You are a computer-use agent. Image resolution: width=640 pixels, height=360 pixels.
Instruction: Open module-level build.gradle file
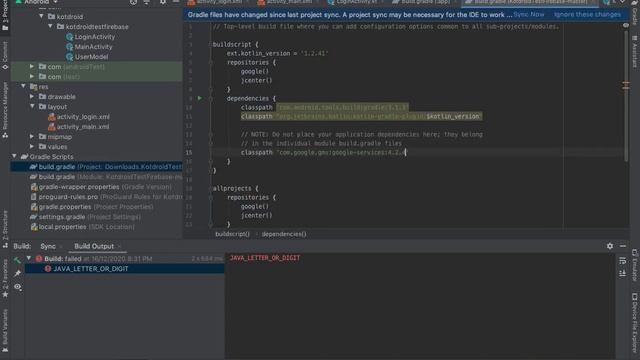[x=106, y=177]
